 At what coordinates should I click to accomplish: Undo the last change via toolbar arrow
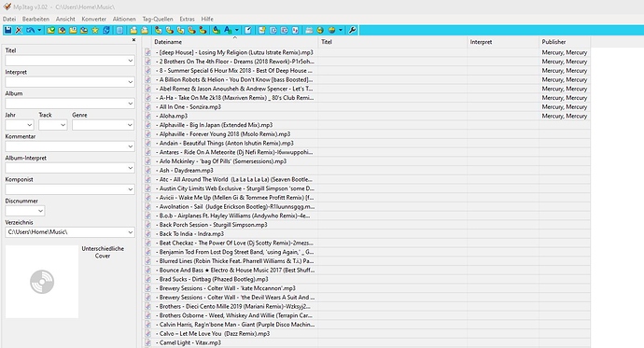(x=30, y=30)
